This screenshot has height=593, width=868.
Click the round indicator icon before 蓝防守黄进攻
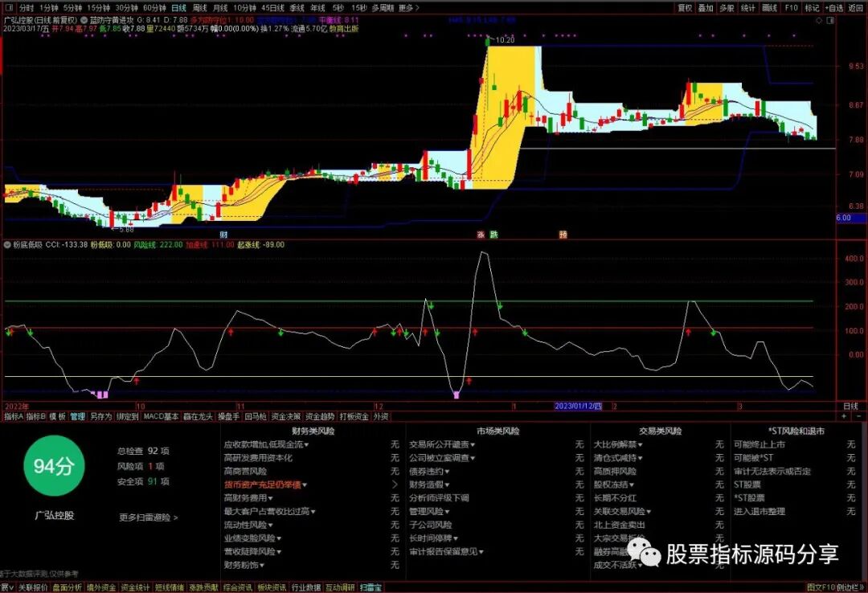pos(84,20)
